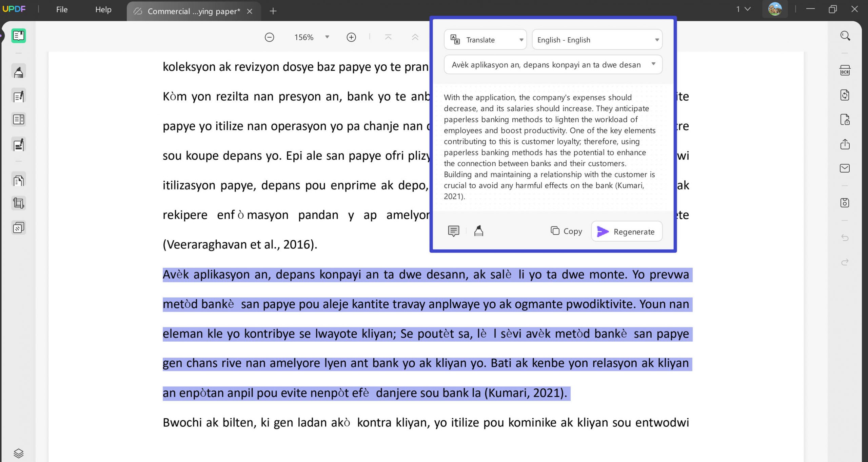Click the Share file icon
The height and width of the screenshot is (462, 868).
coord(845,144)
